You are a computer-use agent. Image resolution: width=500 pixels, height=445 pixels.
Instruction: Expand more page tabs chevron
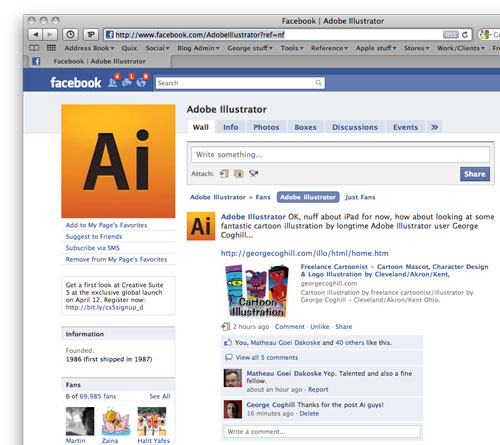pyautogui.click(x=434, y=127)
